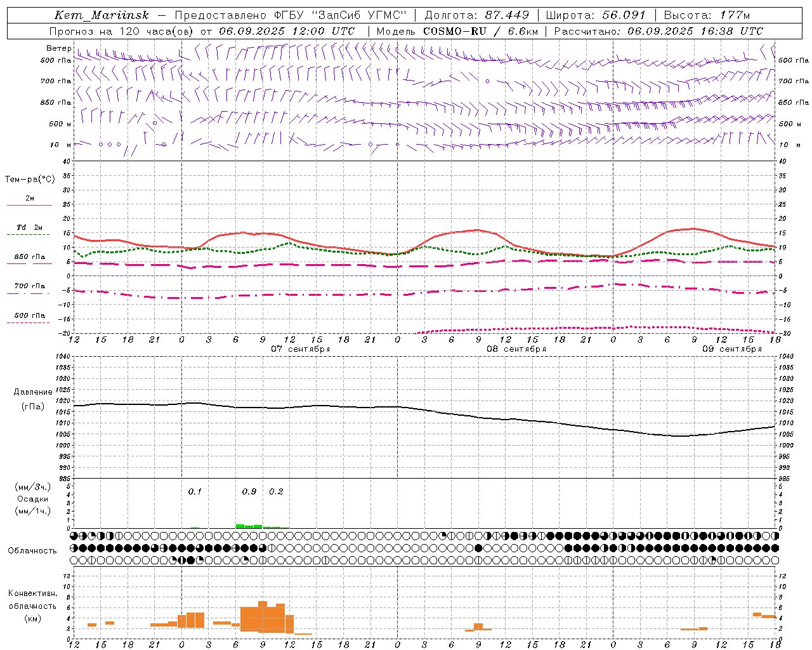The image size is (812, 650).
Task: Click the forecast start time 06.09.2025 12:00 UTC
Action: (287, 31)
